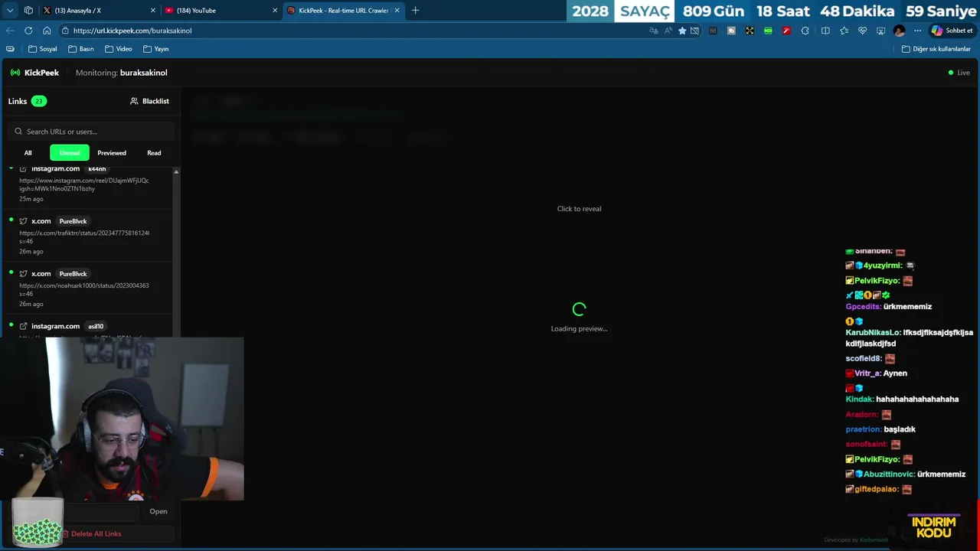Click the Twitter bird icon on trafiktrr link

point(23,221)
